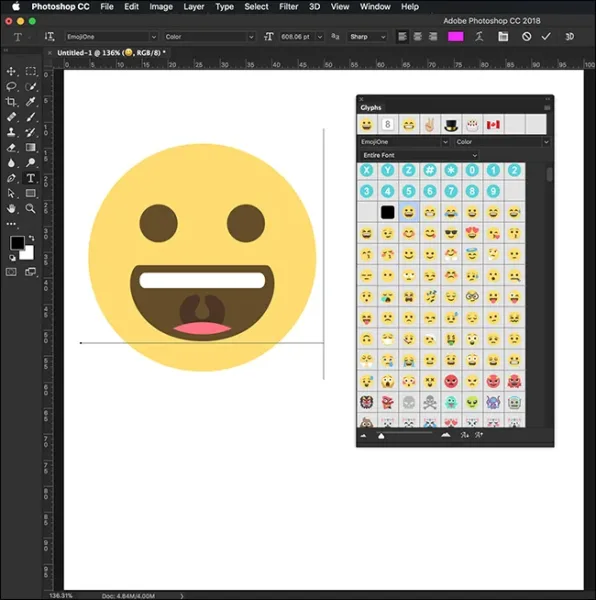Choose the Crop tool
Screen dimensions: 596x600
coord(11,102)
